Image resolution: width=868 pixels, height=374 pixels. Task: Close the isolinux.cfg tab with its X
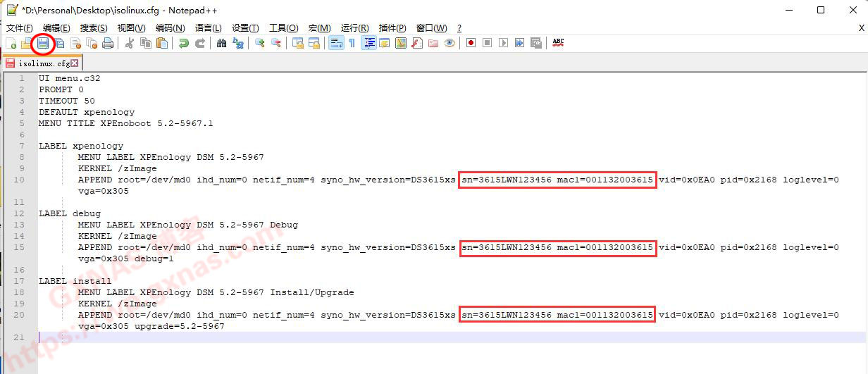pyautogui.click(x=75, y=63)
